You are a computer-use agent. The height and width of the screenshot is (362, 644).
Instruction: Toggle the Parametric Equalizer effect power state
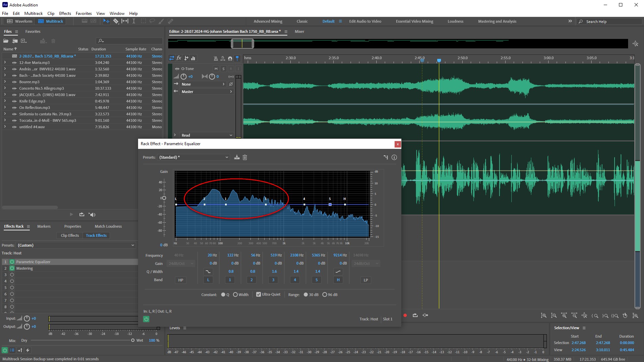[12, 262]
